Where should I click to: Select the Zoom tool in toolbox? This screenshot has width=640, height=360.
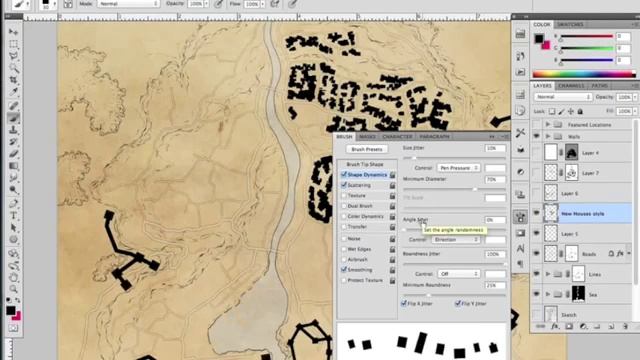tap(13, 289)
